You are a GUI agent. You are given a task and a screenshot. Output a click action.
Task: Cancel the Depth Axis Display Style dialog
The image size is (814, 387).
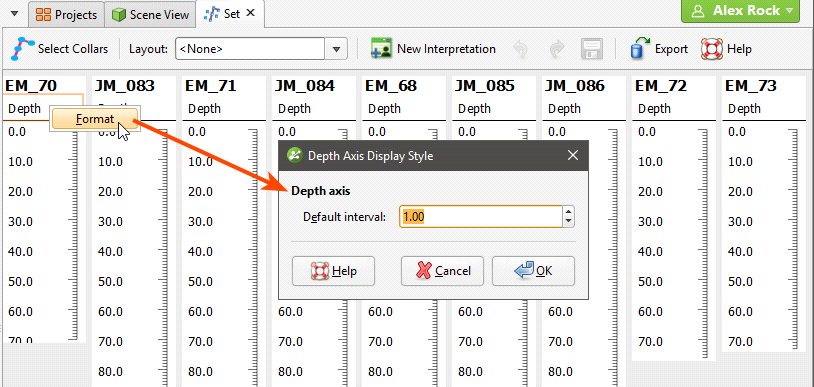pos(442,271)
